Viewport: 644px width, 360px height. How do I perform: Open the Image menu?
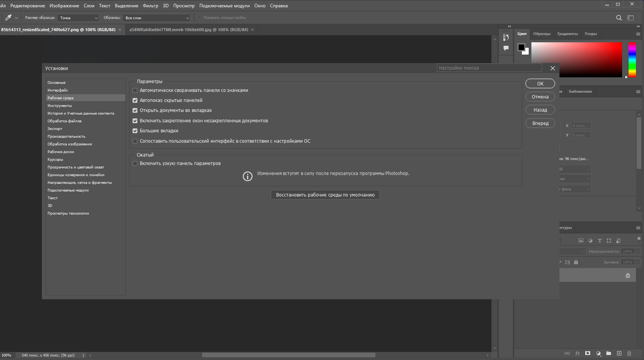pyautogui.click(x=64, y=6)
